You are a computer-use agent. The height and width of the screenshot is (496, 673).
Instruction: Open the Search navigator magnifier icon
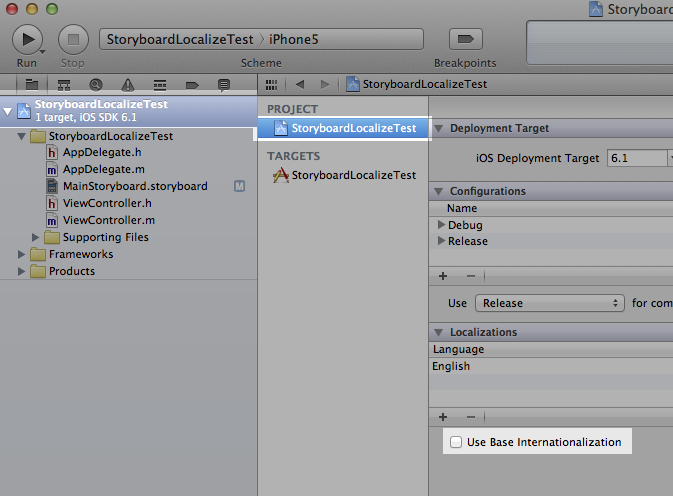pos(96,85)
